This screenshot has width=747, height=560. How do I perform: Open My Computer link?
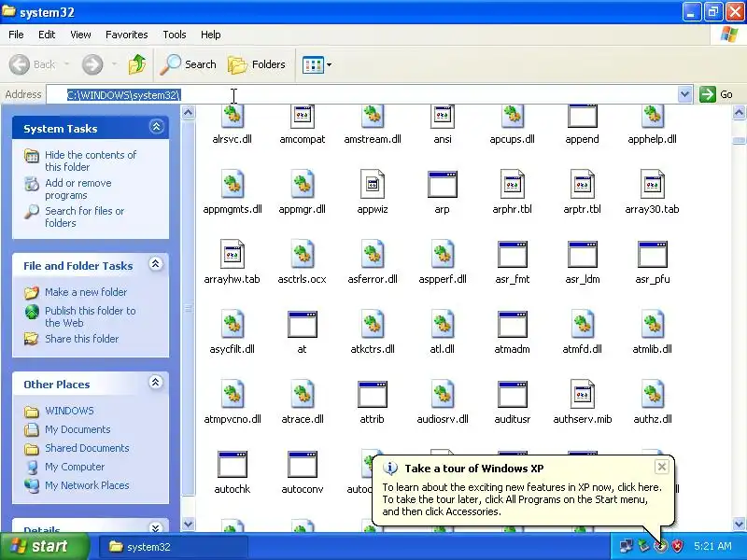[75, 467]
